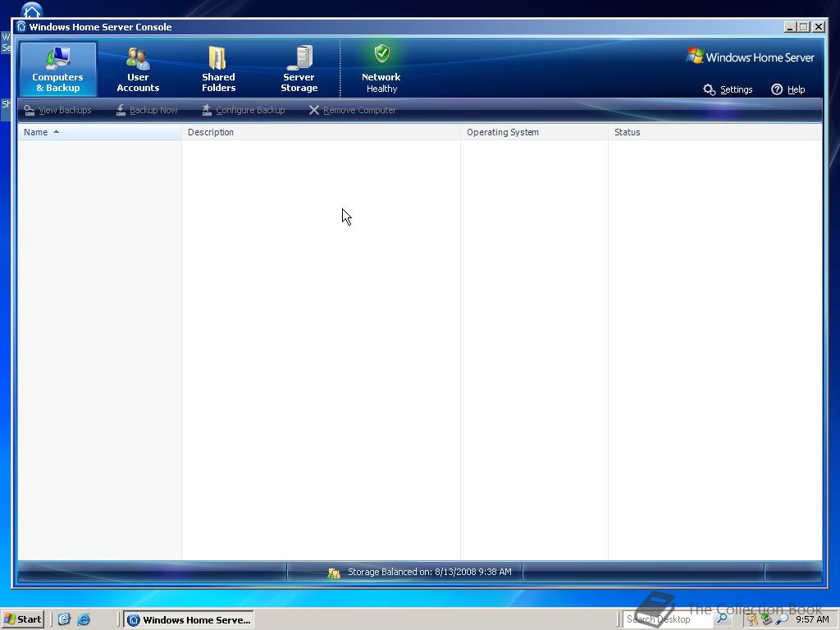Click the Storage Balanced status icon
This screenshot has height=630, width=840.
click(334, 573)
